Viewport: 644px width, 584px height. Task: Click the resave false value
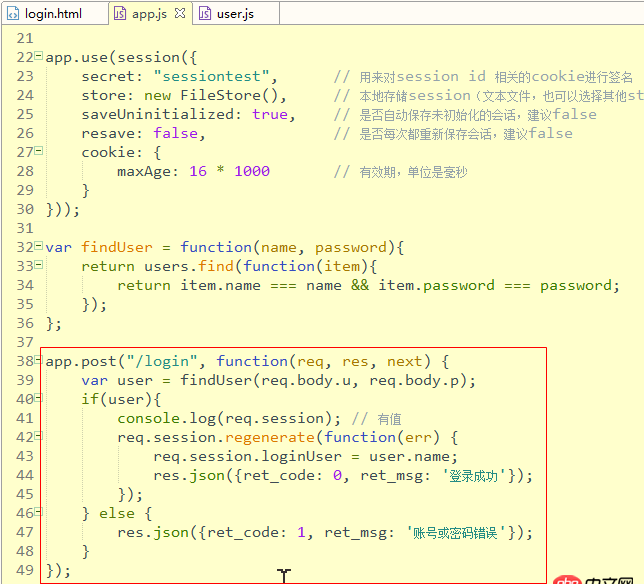point(175,133)
